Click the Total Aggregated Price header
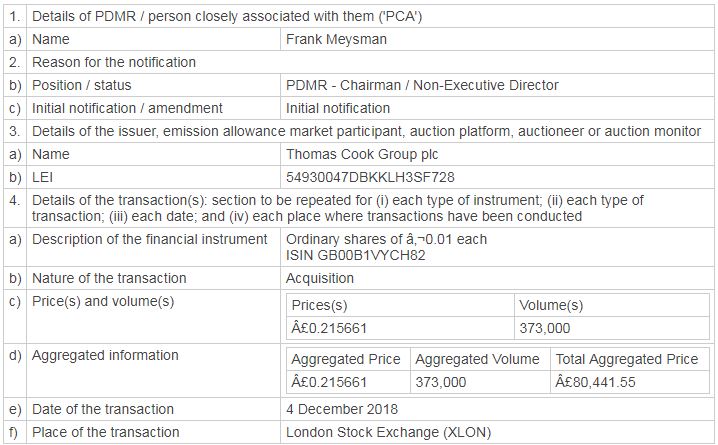The image size is (718, 445). click(x=627, y=359)
